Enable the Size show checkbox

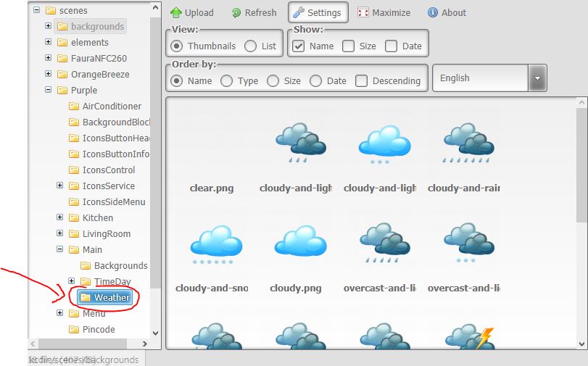pos(348,46)
